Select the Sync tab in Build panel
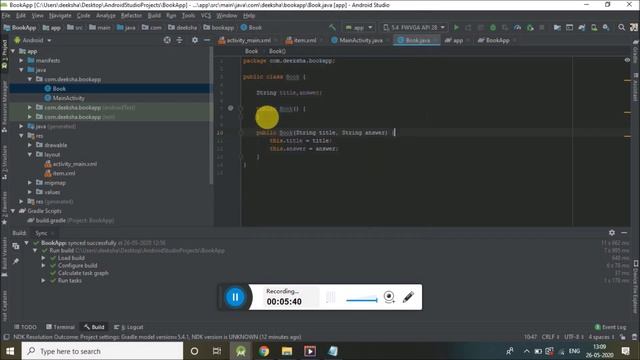This screenshot has height=360, width=640. [x=41, y=233]
